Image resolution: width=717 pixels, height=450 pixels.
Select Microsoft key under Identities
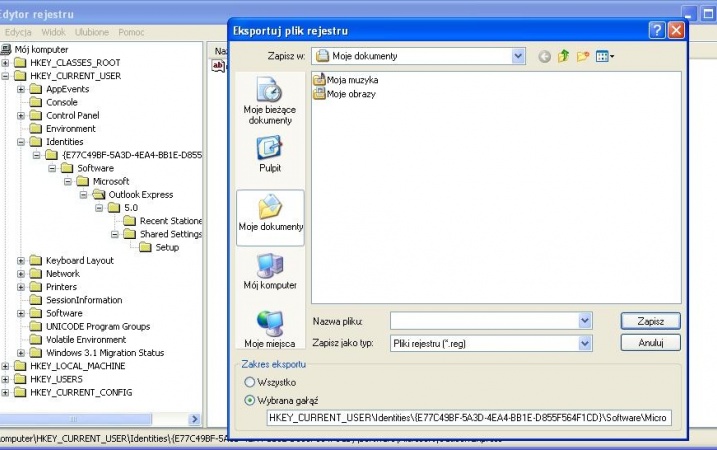tap(111, 181)
